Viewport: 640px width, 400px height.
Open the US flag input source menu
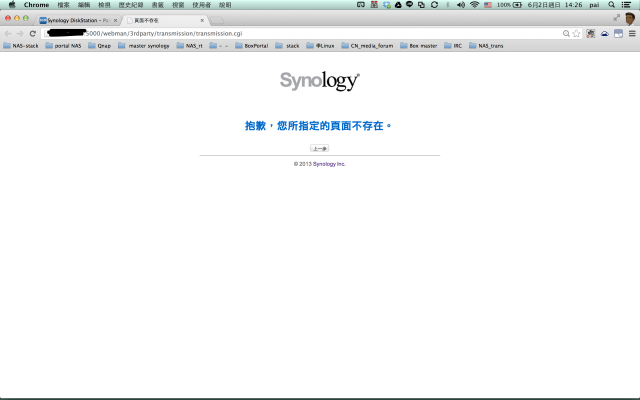pyautogui.click(x=488, y=4)
